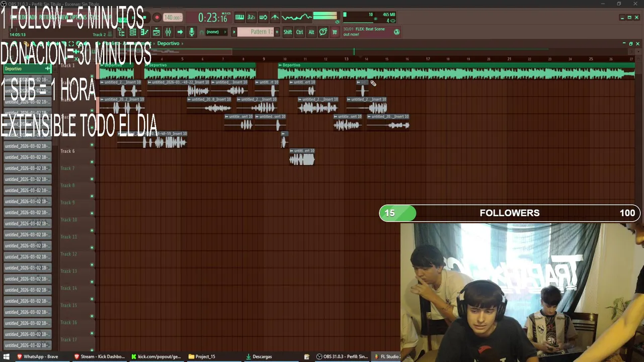Open menu of 'untitled_2026-03...49-22_Insert 10' clip
The height and width of the screenshot is (362, 644).
tap(149, 82)
